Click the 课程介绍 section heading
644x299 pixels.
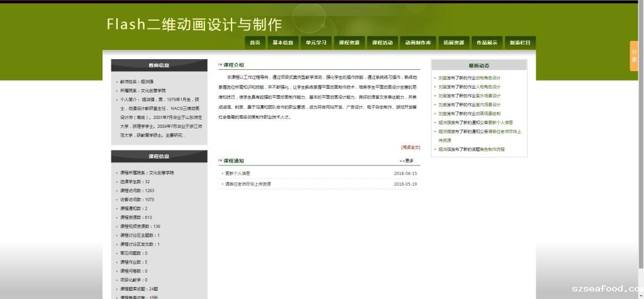pos(234,65)
